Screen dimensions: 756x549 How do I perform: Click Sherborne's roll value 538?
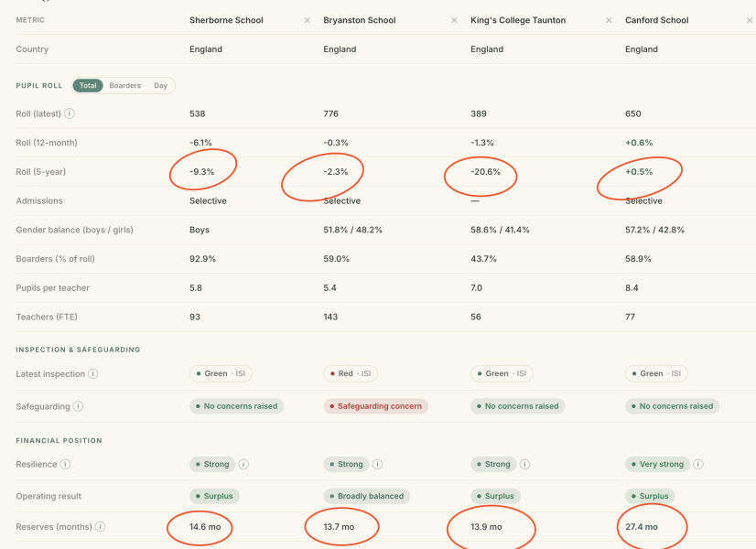(197, 113)
